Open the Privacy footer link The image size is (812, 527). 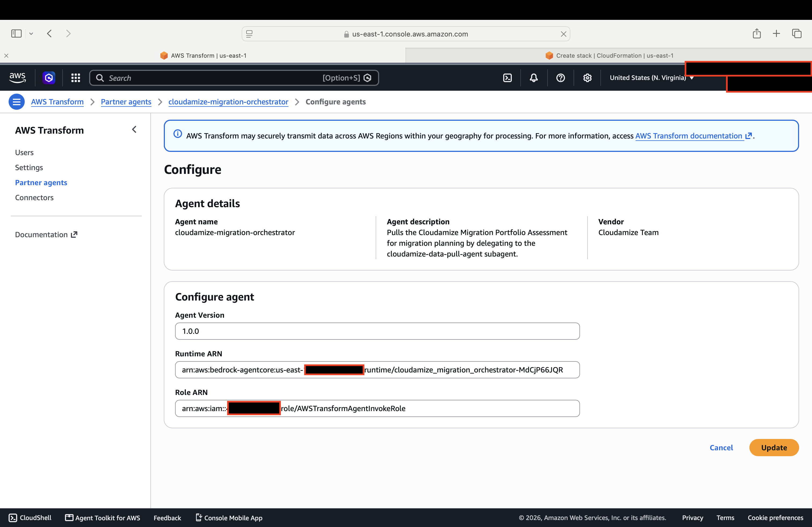tap(693, 518)
